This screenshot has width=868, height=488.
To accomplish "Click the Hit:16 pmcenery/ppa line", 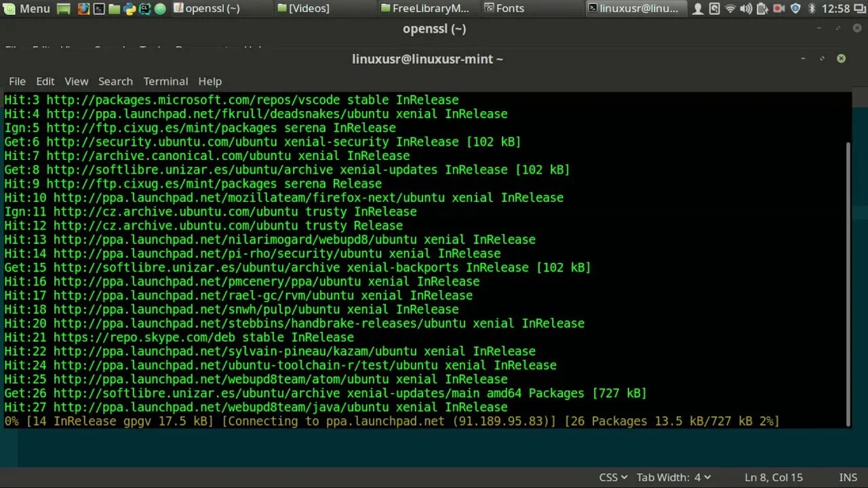I will click(x=242, y=281).
